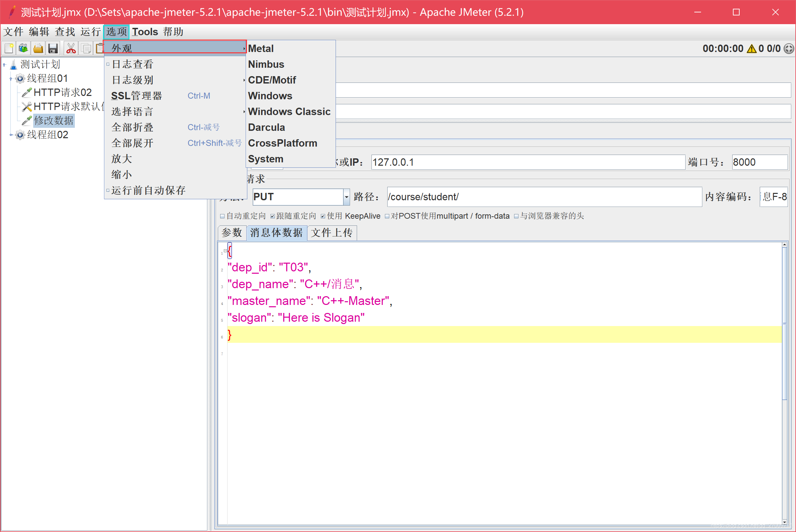The width and height of the screenshot is (796, 532).
Task: Click the gear icon of 线程组02
Action: tap(20, 135)
